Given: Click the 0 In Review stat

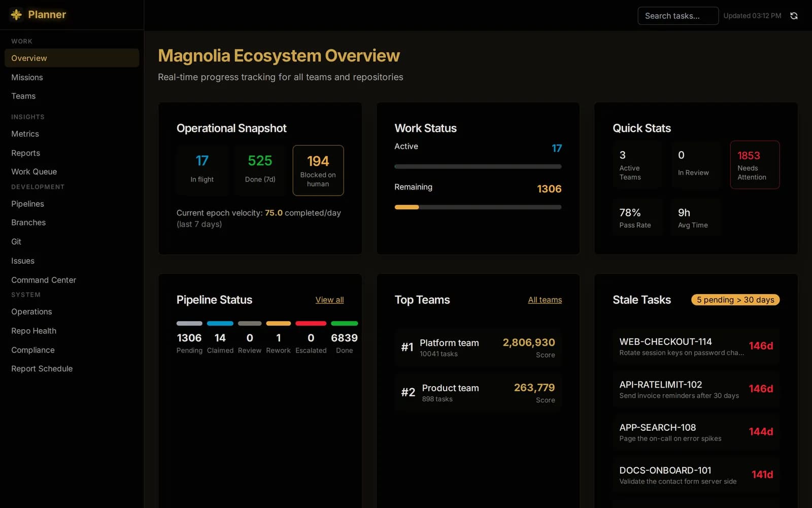Looking at the screenshot, I should [696, 165].
